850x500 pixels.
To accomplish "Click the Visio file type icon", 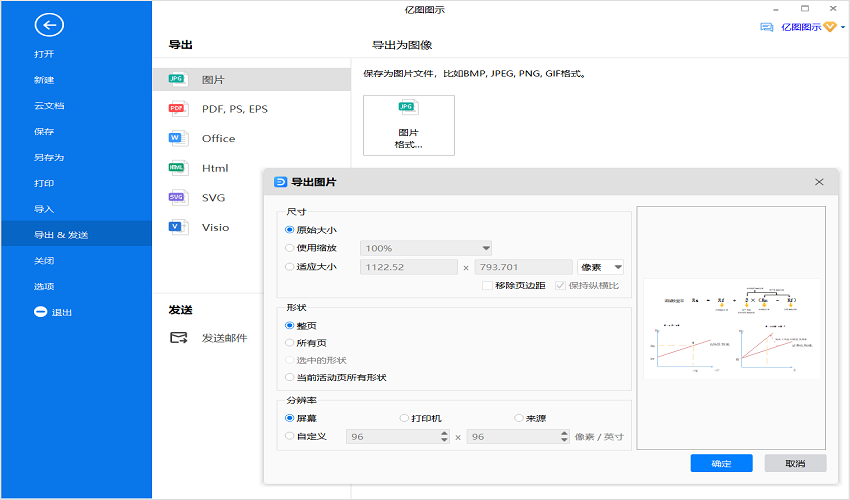I will pyautogui.click(x=177, y=227).
